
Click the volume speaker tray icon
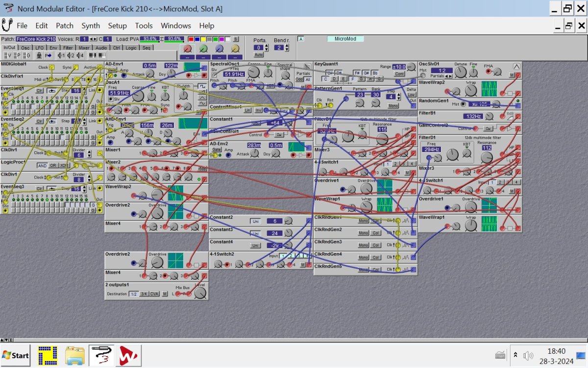(x=528, y=355)
